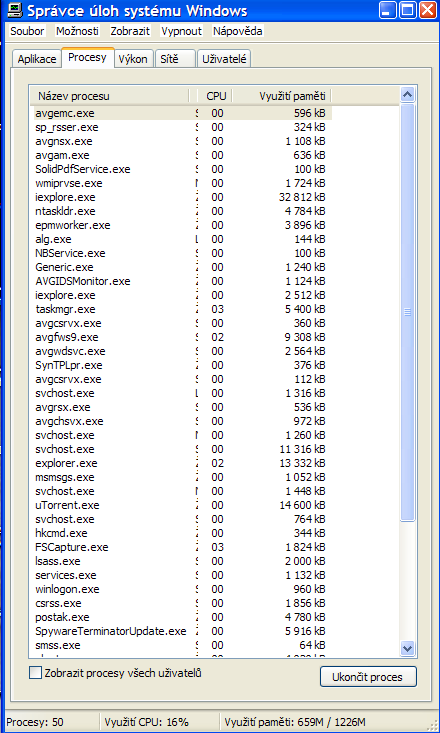Viewport: 440px width, 733px height.
Task: Select csrss.exe process
Action: point(183,603)
